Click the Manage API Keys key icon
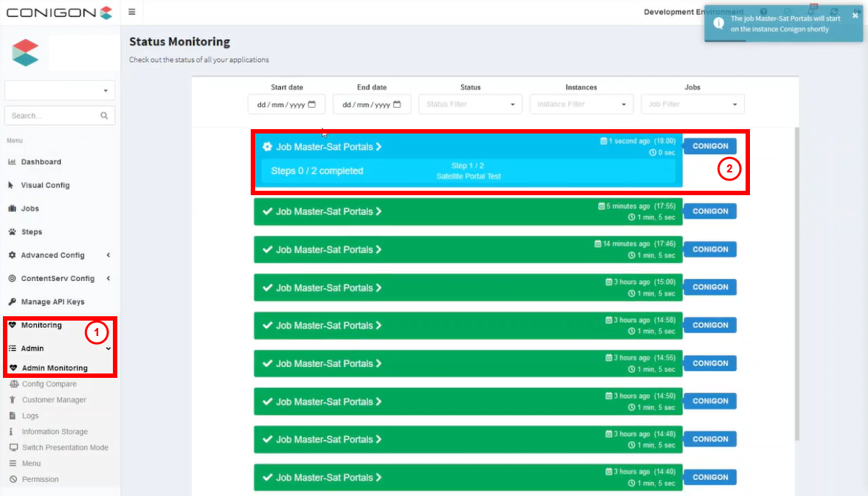The width and height of the screenshot is (868, 496). coord(12,302)
